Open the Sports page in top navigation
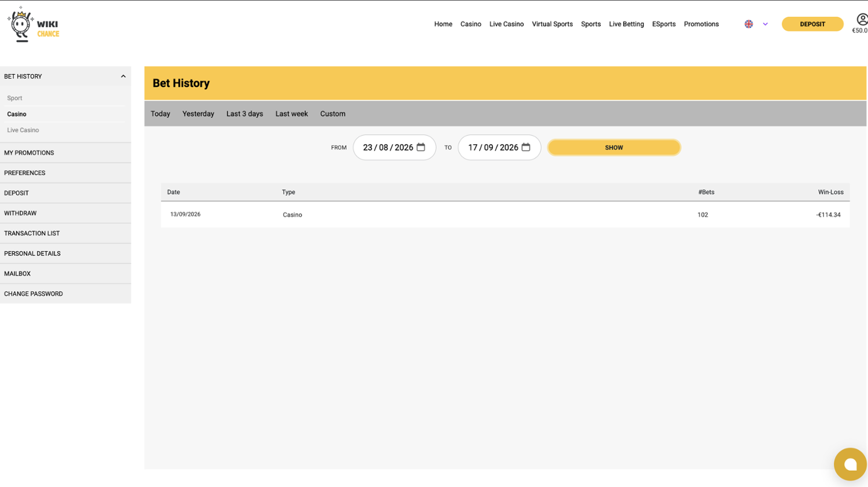868x487 pixels. tap(591, 24)
